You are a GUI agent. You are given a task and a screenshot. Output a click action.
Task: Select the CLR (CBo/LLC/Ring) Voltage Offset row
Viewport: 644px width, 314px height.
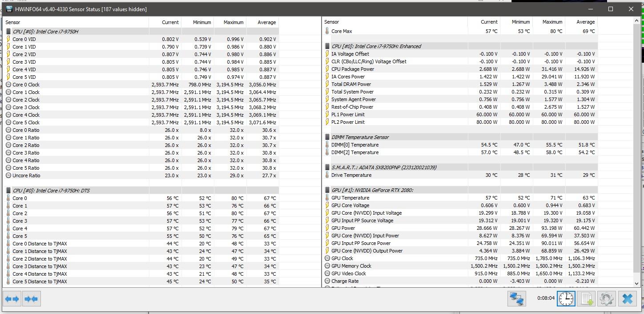pos(460,61)
